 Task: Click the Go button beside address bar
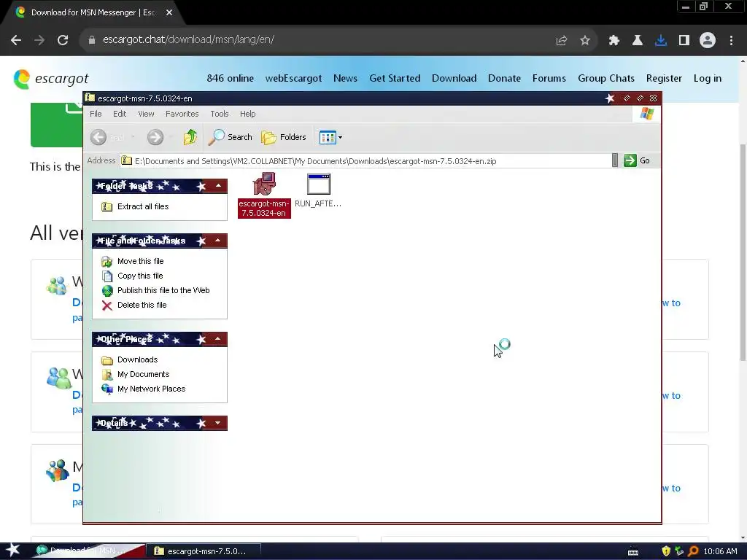[x=637, y=160]
